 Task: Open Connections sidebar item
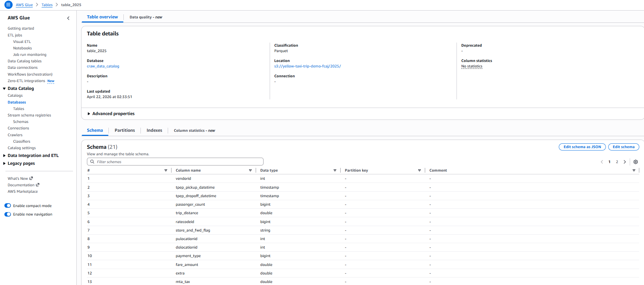18,128
